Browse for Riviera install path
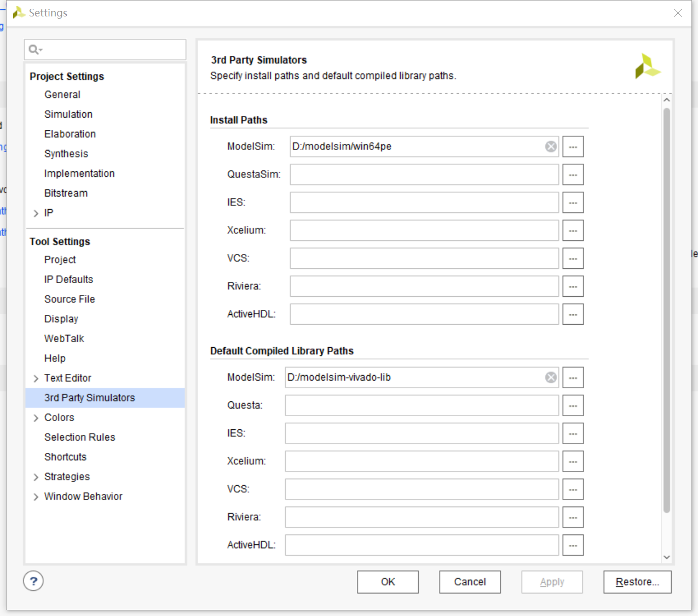 [x=573, y=286]
